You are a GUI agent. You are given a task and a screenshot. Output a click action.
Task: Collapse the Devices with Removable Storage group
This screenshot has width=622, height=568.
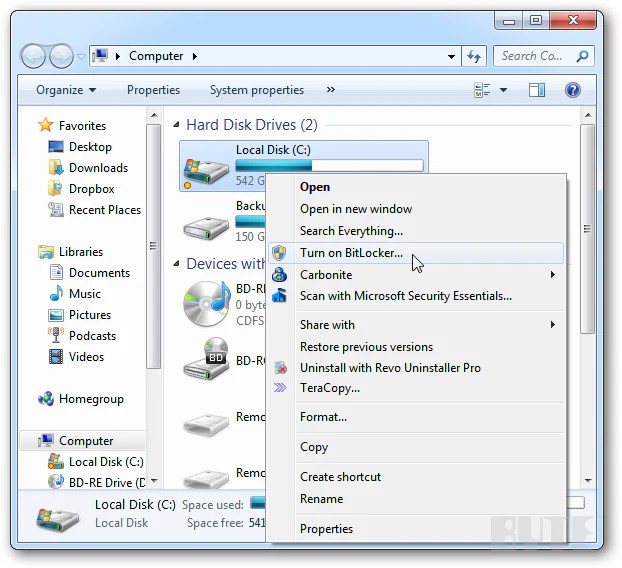pos(176,263)
